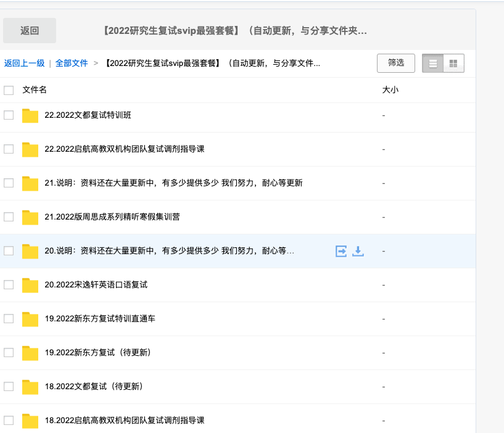Screen dimensions: 504x433
Task: Open folder icon for 22.2022文都复试特训班
Action: point(30,115)
